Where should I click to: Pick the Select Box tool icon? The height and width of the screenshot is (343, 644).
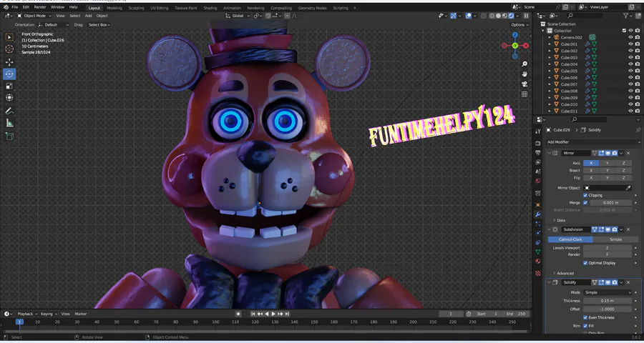pyautogui.click(x=9, y=37)
